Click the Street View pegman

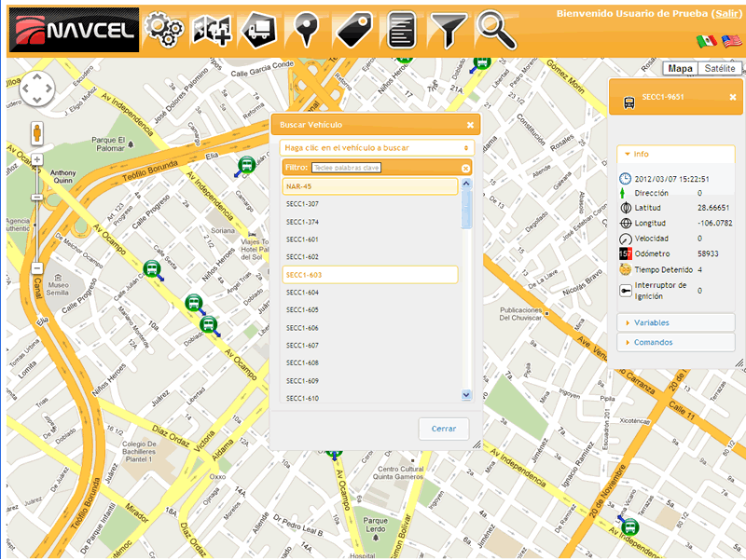[x=37, y=132]
